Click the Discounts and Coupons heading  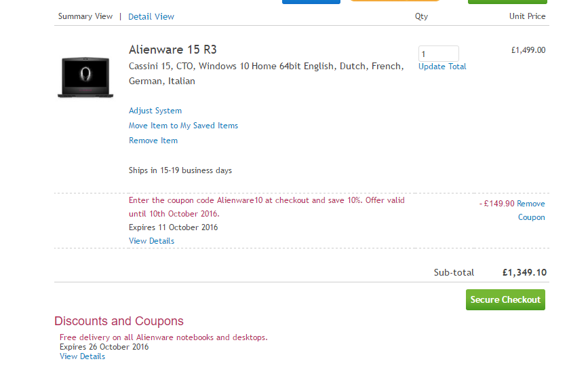click(x=119, y=321)
